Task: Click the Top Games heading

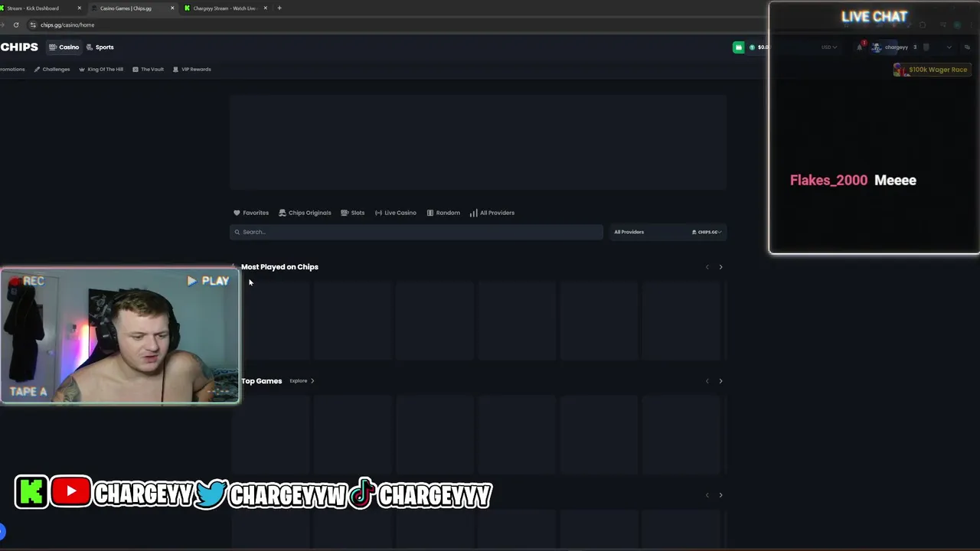Action: [x=261, y=381]
